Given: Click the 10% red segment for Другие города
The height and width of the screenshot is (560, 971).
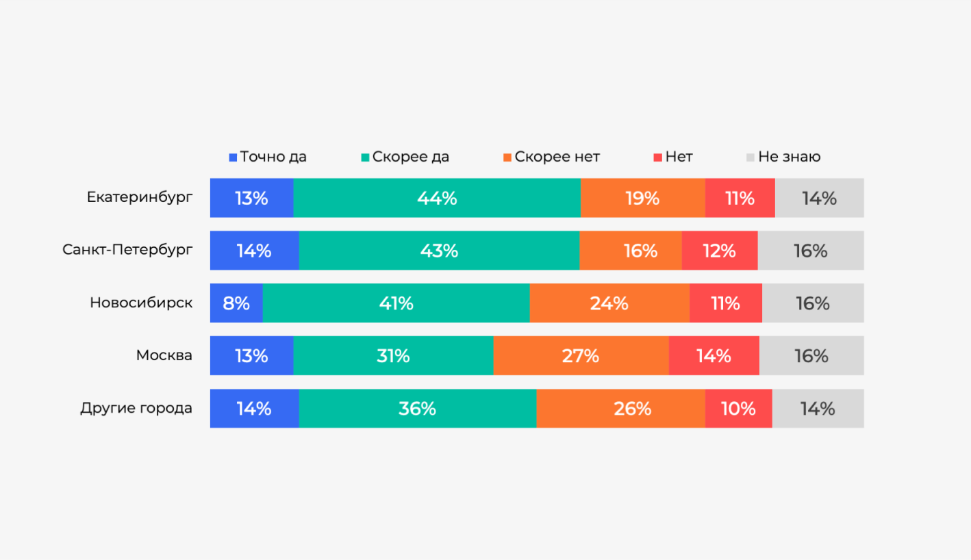Looking at the screenshot, I should click(739, 409).
